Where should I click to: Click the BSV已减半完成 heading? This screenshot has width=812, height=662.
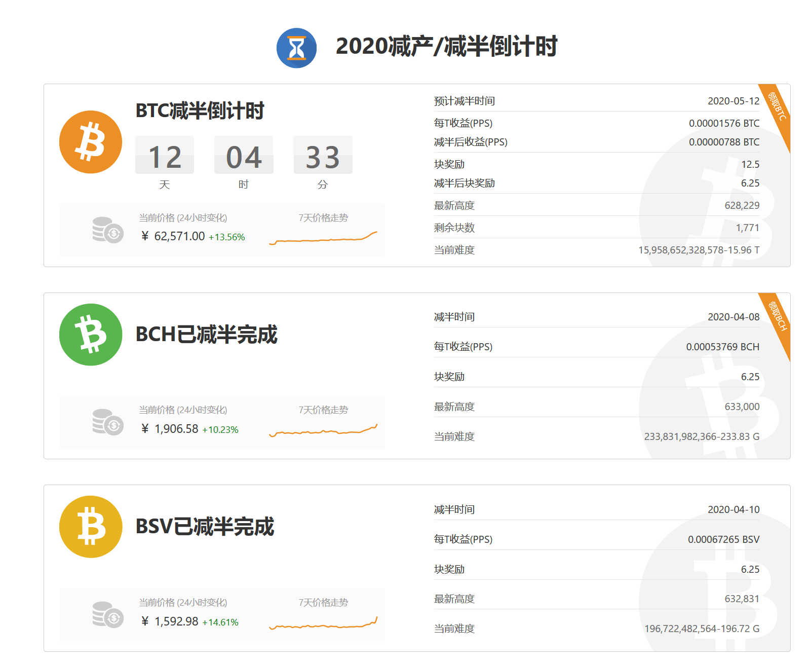tap(205, 527)
